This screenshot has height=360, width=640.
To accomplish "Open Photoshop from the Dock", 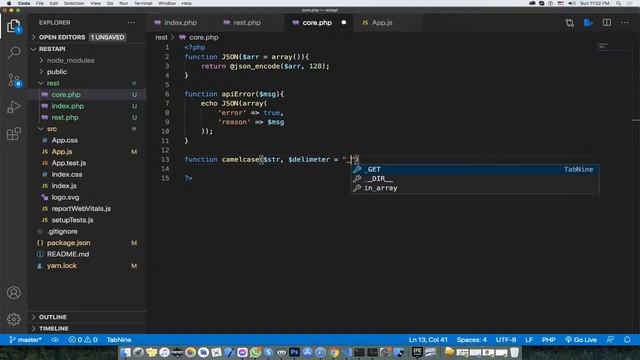I will [x=294, y=352].
